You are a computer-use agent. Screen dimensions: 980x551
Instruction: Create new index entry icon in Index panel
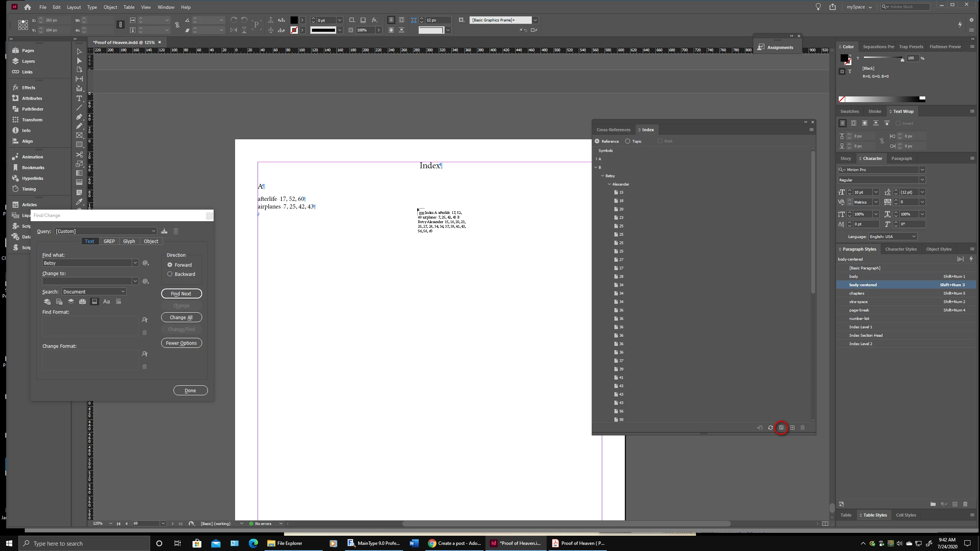pos(792,427)
